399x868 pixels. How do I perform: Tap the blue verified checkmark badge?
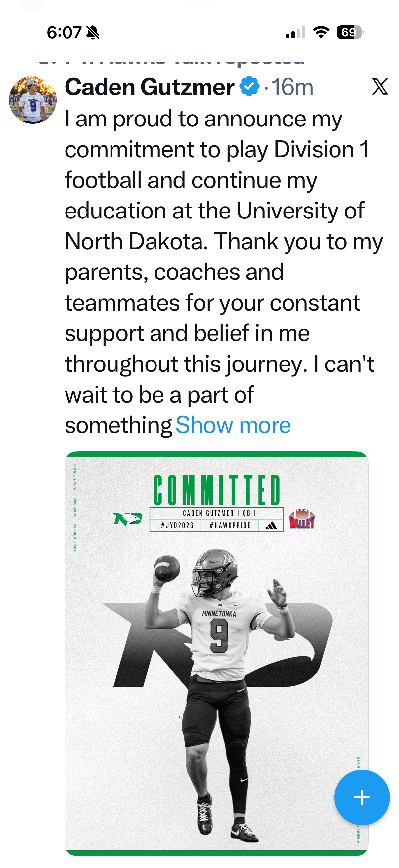click(x=249, y=87)
